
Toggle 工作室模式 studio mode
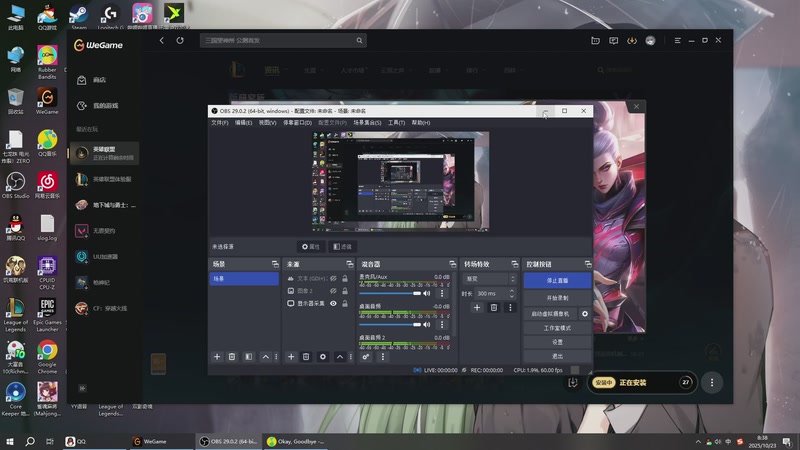(557, 328)
